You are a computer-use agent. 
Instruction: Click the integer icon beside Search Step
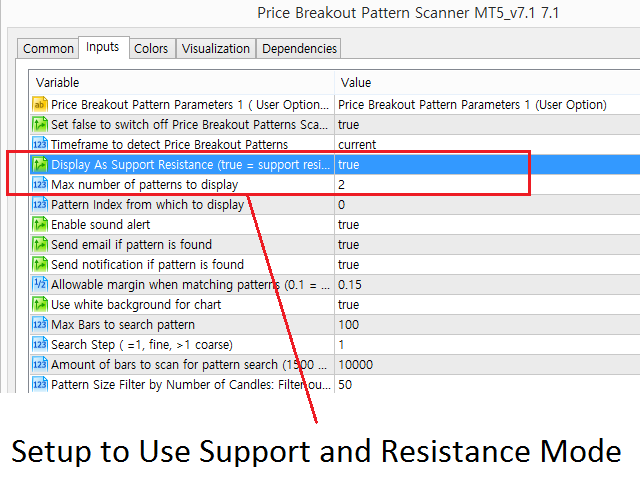tap(40, 344)
